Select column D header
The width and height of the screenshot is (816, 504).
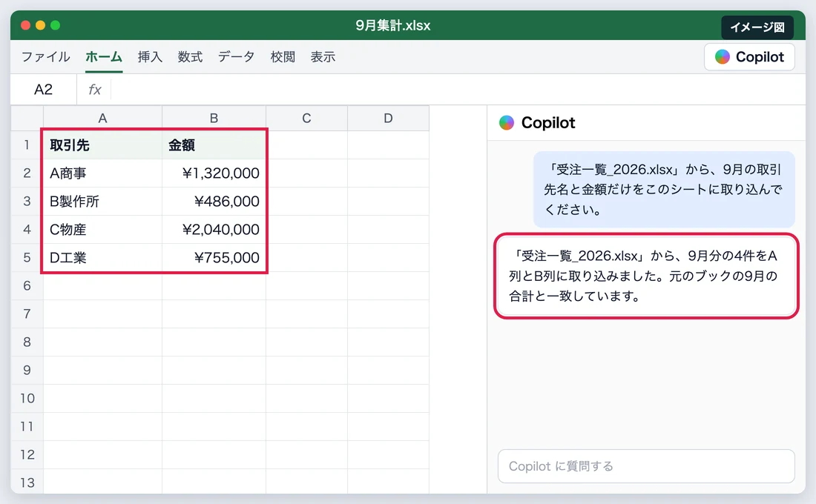pos(388,118)
